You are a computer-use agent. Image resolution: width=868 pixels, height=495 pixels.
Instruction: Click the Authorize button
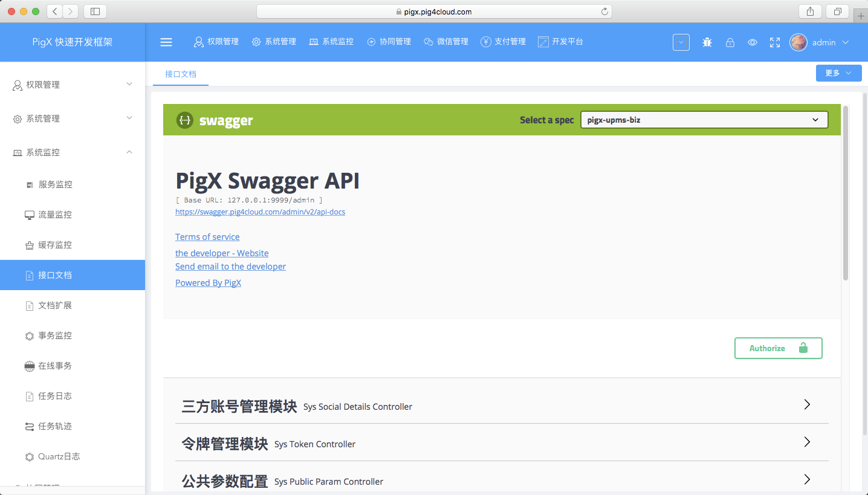tap(779, 348)
